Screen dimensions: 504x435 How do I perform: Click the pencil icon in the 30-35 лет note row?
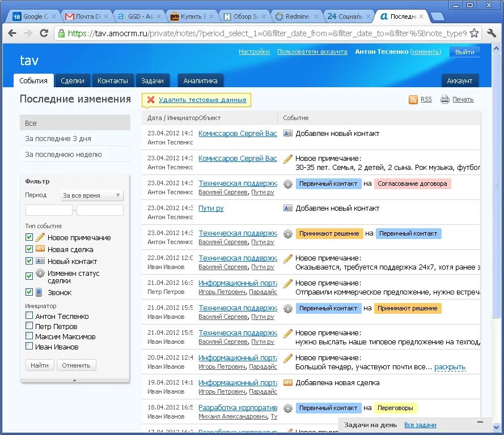click(287, 159)
